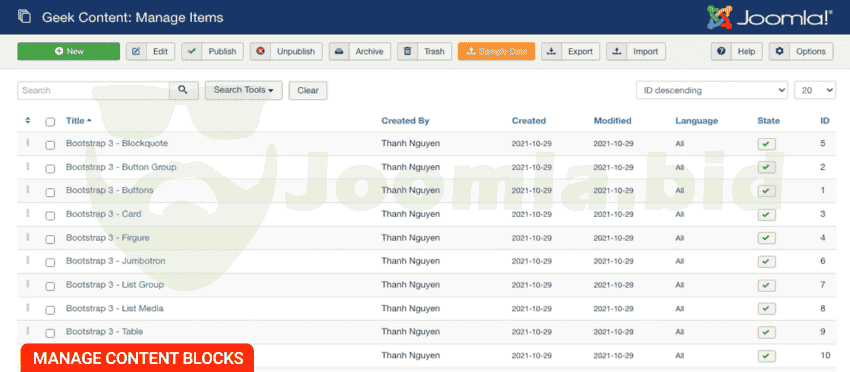
Task: Check the Bootstrap 3 - Card checkbox
Action: tap(50, 215)
